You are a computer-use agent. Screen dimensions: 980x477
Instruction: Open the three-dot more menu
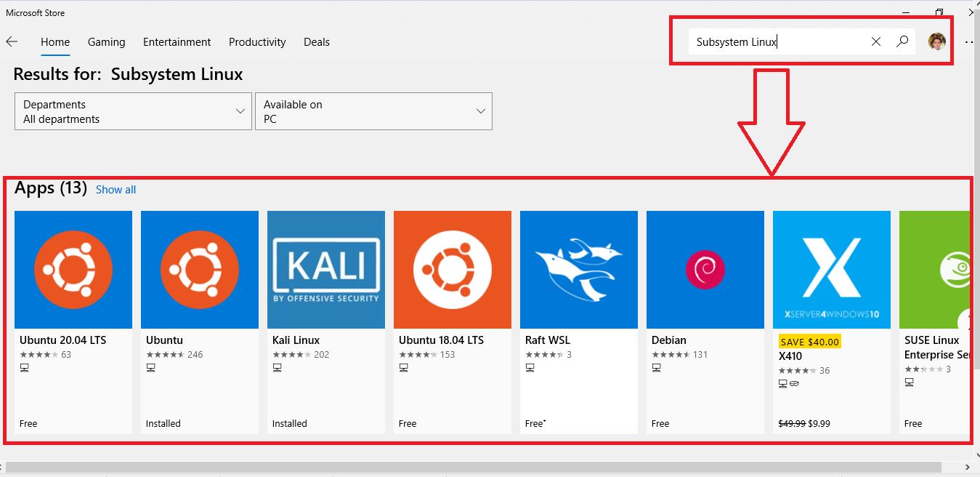969,42
